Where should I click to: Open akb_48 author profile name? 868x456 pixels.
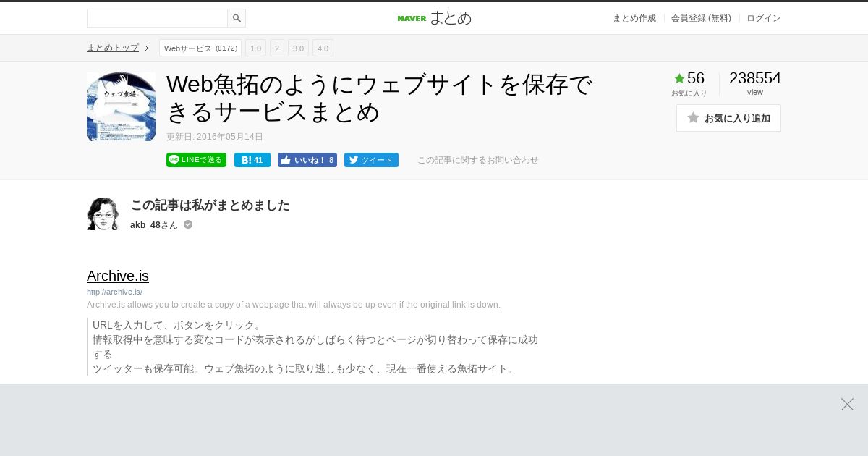(145, 225)
